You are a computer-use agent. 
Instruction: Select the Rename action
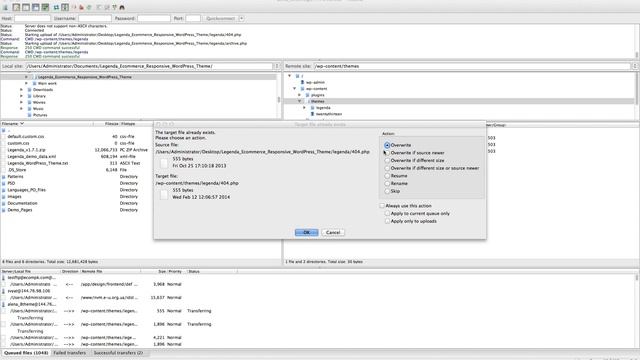pyautogui.click(x=387, y=184)
